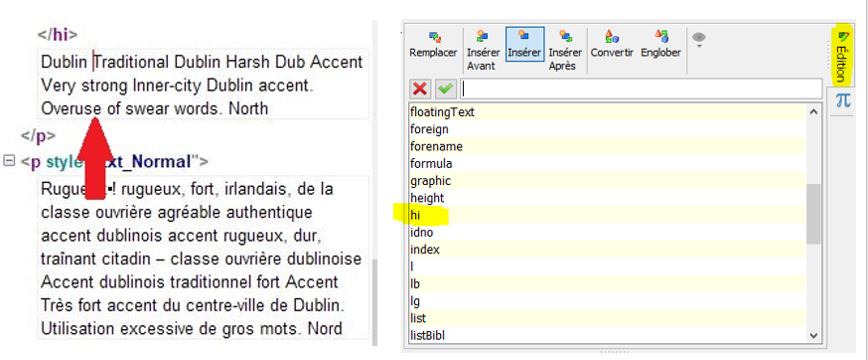Select floatingText in element list
This screenshot has width=868, height=360.
tap(607, 112)
